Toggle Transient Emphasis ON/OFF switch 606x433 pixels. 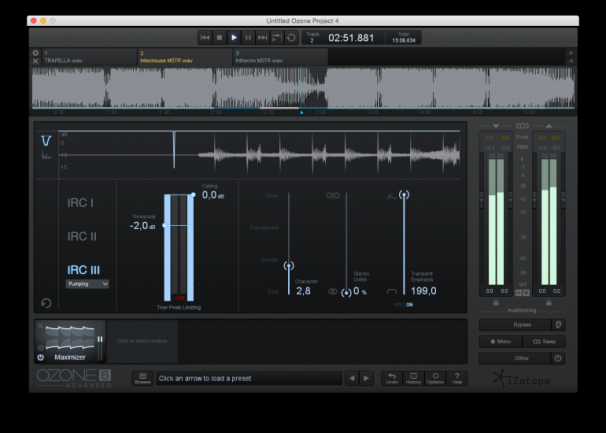404,304
